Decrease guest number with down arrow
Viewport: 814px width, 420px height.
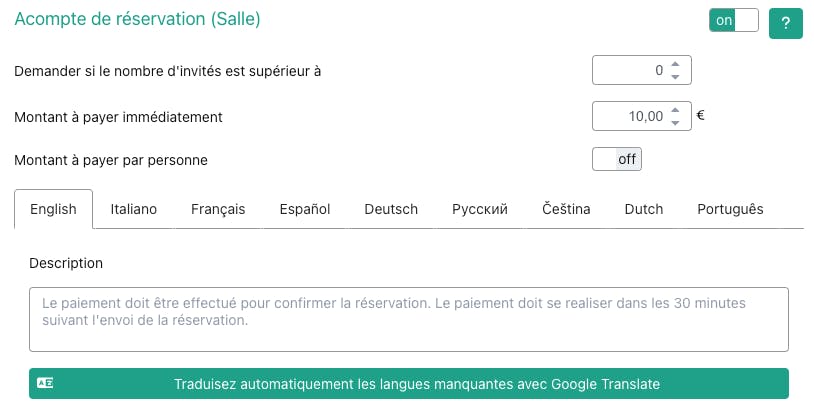pyautogui.click(x=675, y=76)
